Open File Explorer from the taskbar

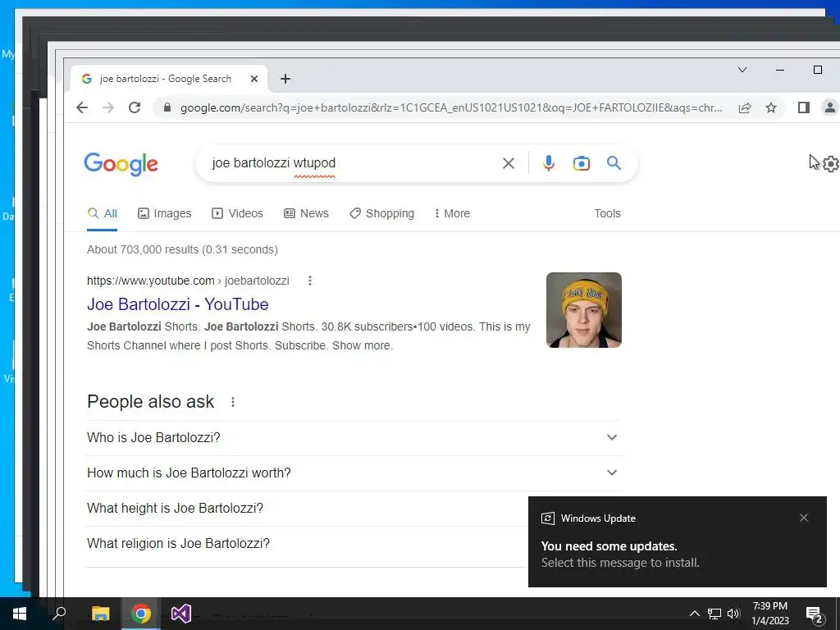pyautogui.click(x=100, y=614)
